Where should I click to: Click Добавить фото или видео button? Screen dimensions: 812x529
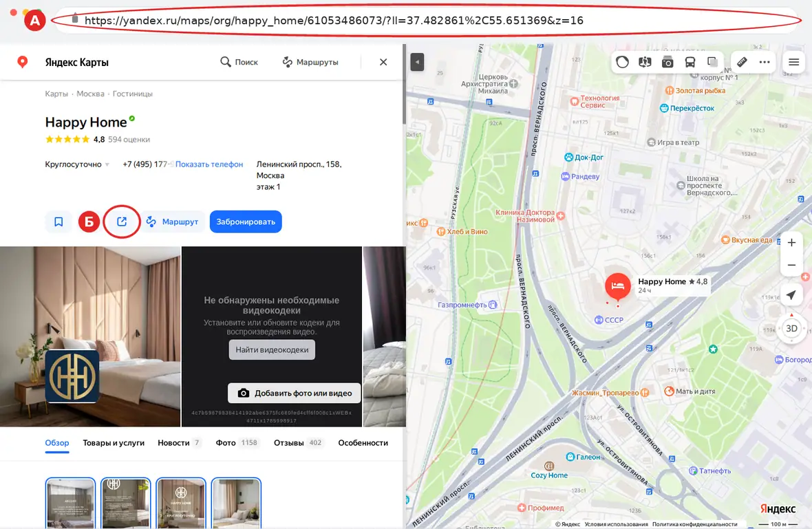pos(294,393)
